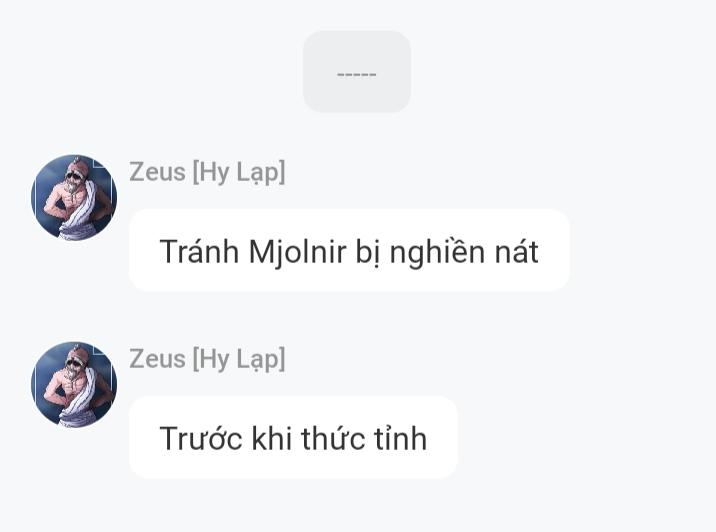Click 'Zeus' in the lower sender name

158,359
